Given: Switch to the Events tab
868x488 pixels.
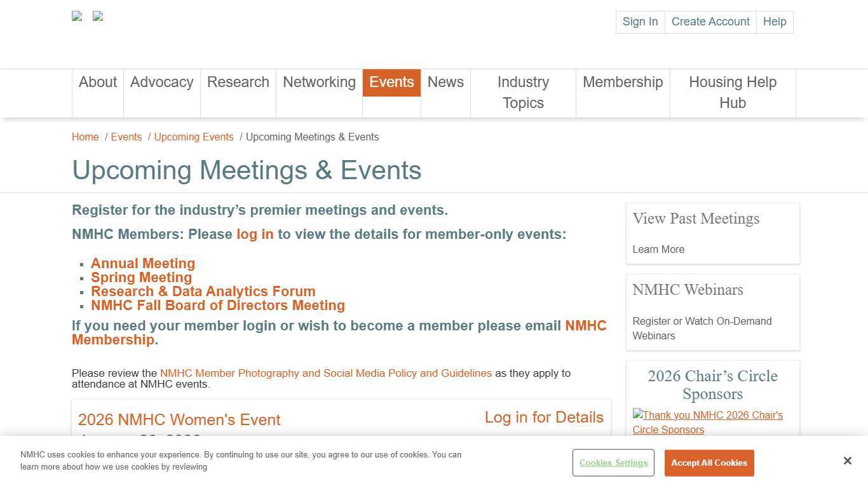Looking at the screenshot, I should pyautogui.click(x=391, y=82).
